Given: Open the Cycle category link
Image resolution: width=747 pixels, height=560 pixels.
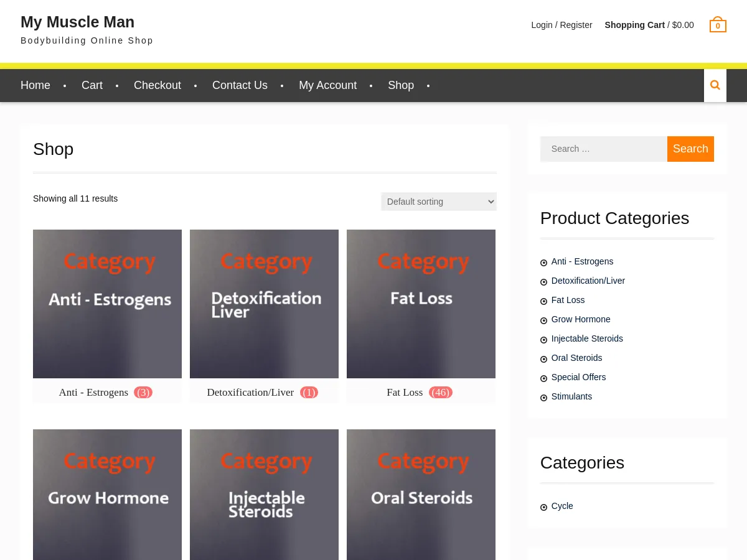Looking at the screenshot, I should point(562,506).
